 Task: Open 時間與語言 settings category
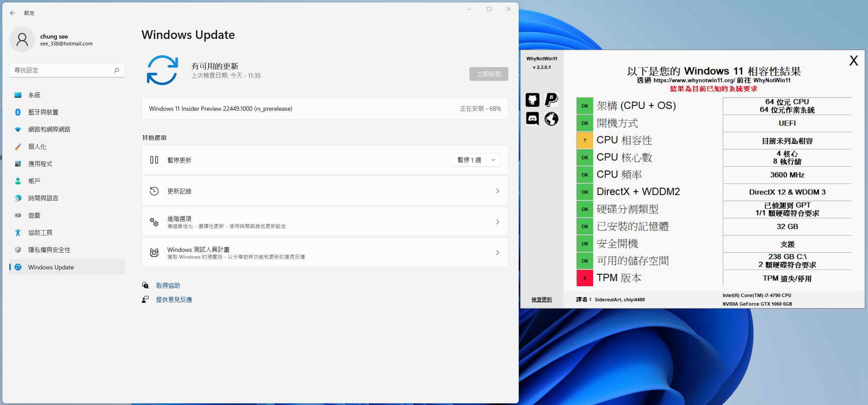(x=67, y=198)
